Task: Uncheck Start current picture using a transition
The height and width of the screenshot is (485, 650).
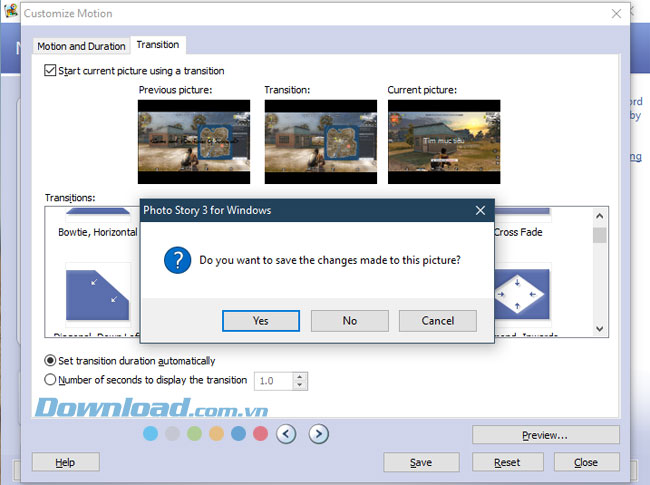Action: click(x=50, y=70)
